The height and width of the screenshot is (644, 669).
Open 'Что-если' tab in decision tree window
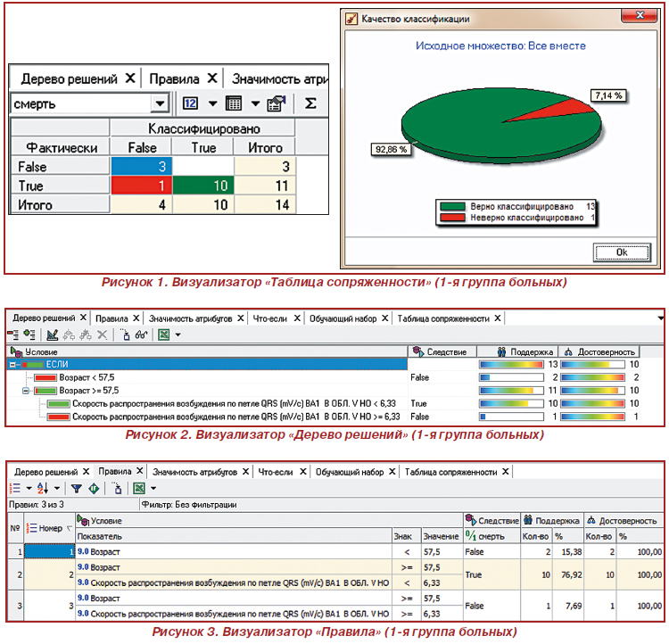pyautogui.click(x=270, y=318)
